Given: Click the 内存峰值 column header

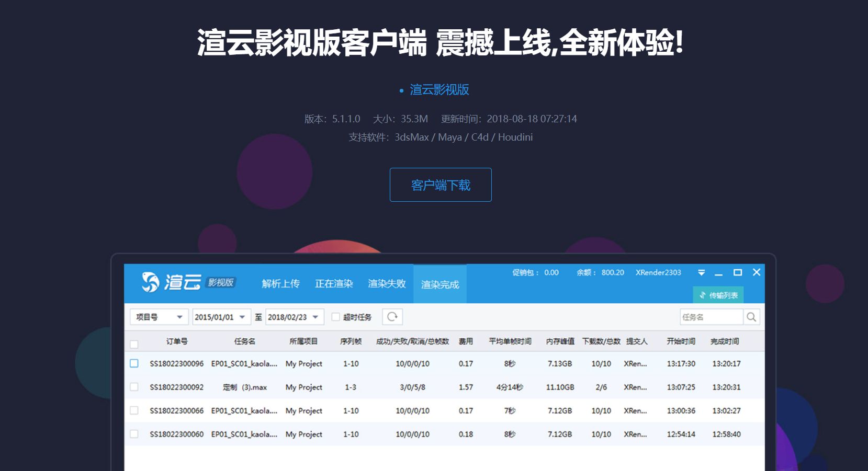Looking at the screenshot, I should 560,341.
